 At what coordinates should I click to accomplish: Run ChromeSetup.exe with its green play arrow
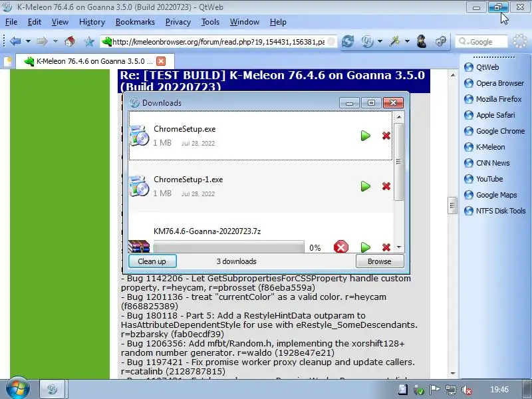[x=365, y=136]
